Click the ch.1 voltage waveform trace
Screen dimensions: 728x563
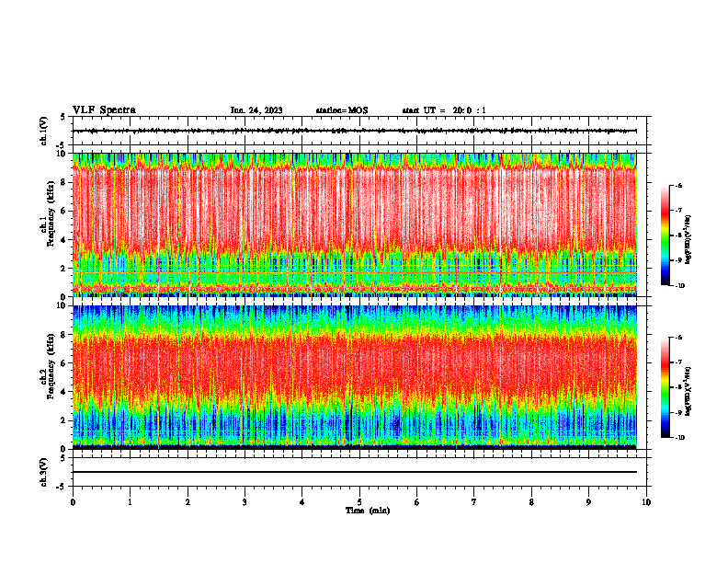click(x=355, y=131)
